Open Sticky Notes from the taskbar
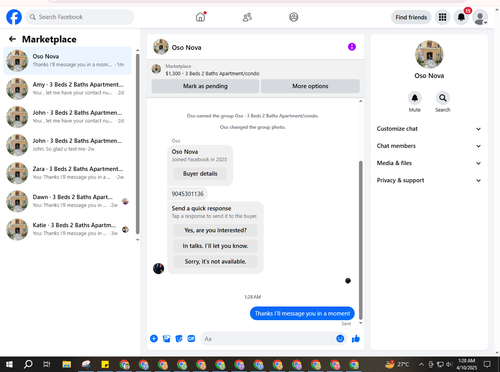This screenshot has width=500, height=372. pyautogui.click(x=105, y=364)
